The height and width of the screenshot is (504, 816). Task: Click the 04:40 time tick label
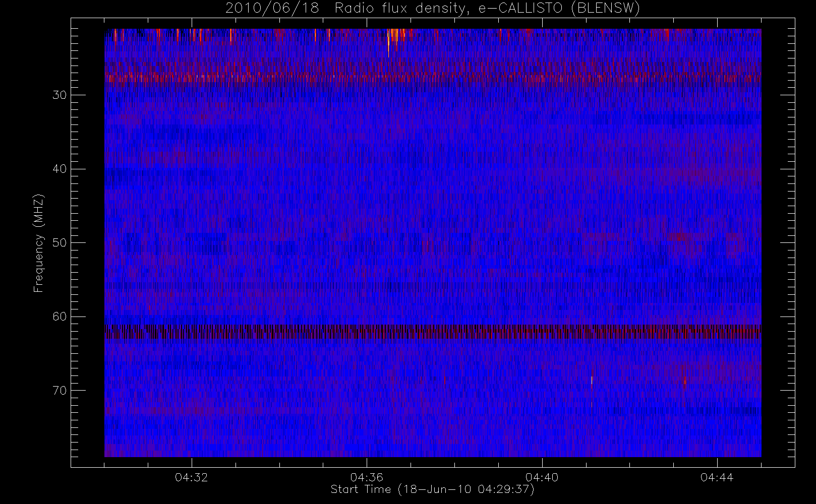coord(542,477)
